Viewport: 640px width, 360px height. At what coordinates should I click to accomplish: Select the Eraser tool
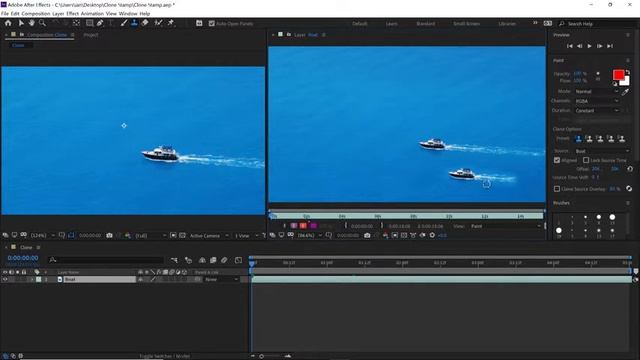click(x=145, y=23)
